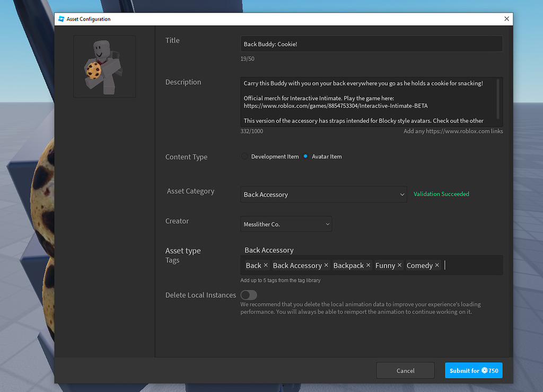The image size is (543, 392).
Task: Remove the Backpack tag X icon
Action: click(x=368, y=265)
